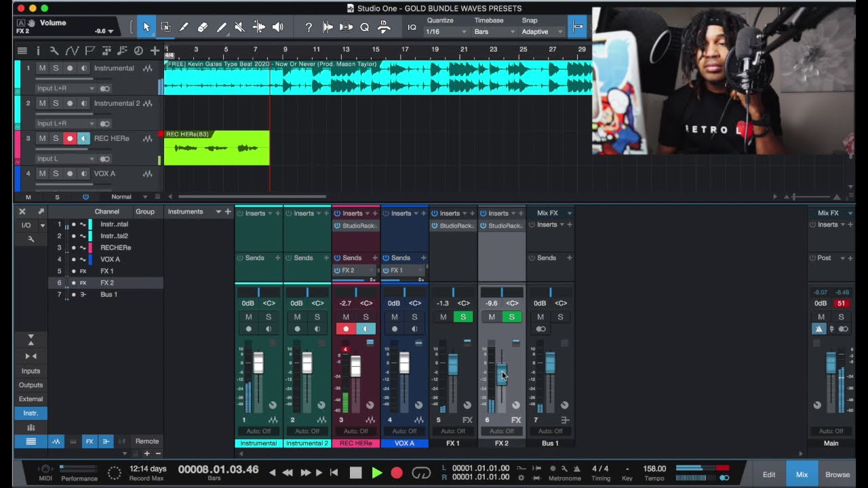Select the Range tool
Screen dimensions: 868x488
pyautogui.click(x=165, y=27)
